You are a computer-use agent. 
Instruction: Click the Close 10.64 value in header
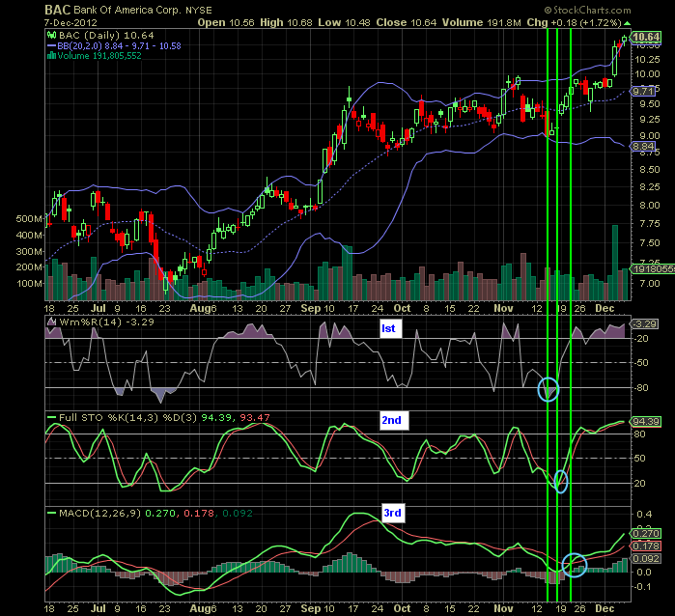pos(406,23)
